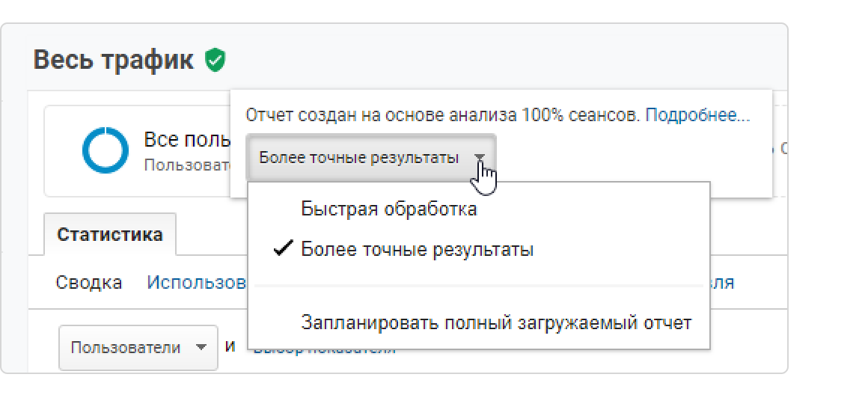Click the 100% сеансов report text
This screenshot has height=395, width=868.
pos(441,115)
